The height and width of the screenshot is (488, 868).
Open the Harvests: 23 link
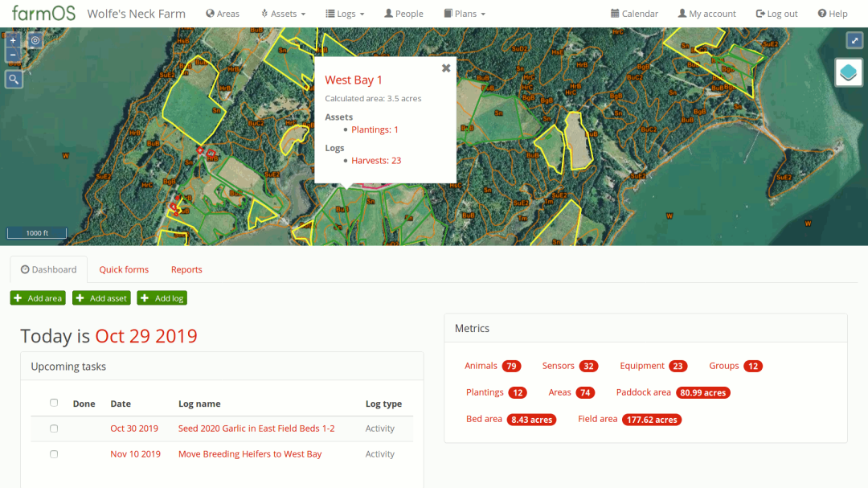376,161
